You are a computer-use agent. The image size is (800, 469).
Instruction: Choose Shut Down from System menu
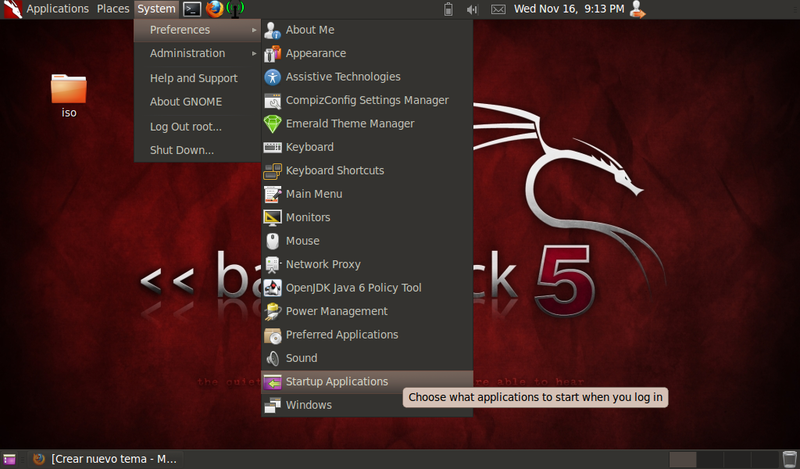(181, 150)
